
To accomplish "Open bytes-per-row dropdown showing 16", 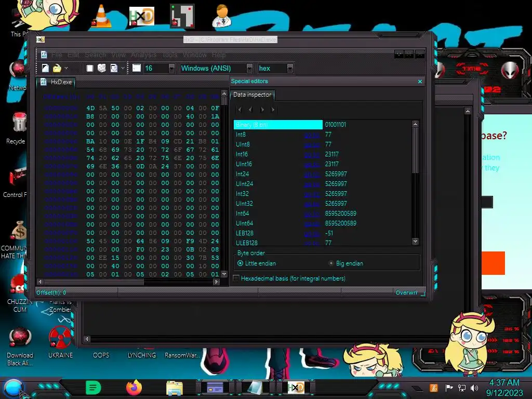I will coord(171,68).
